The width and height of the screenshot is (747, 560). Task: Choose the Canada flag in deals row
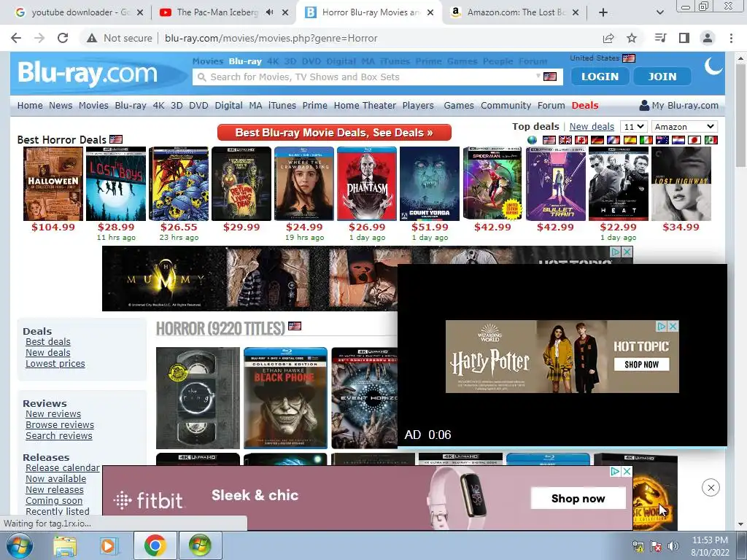click(x=581, y=140)
